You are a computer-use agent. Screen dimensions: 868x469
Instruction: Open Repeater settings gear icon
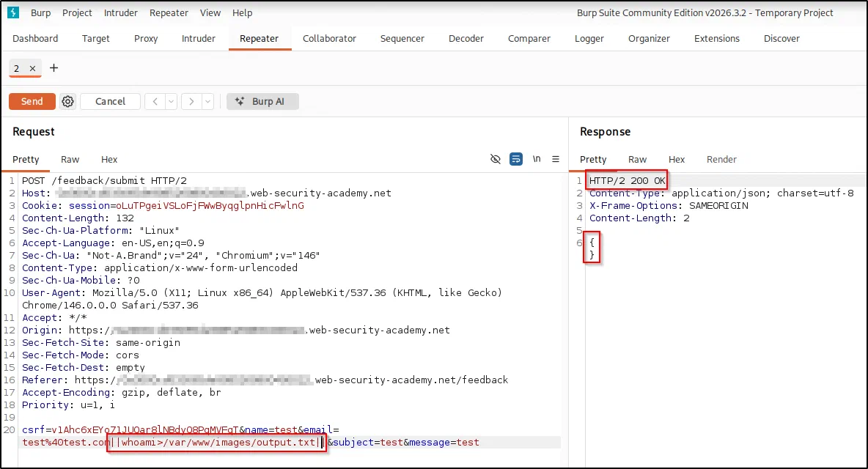coord(67,101)
